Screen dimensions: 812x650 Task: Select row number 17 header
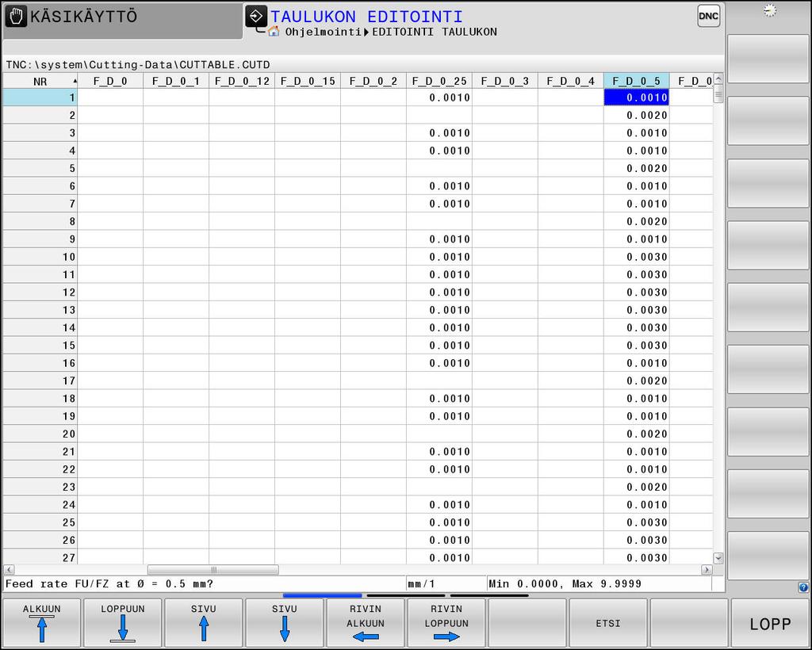coord(40,381)
